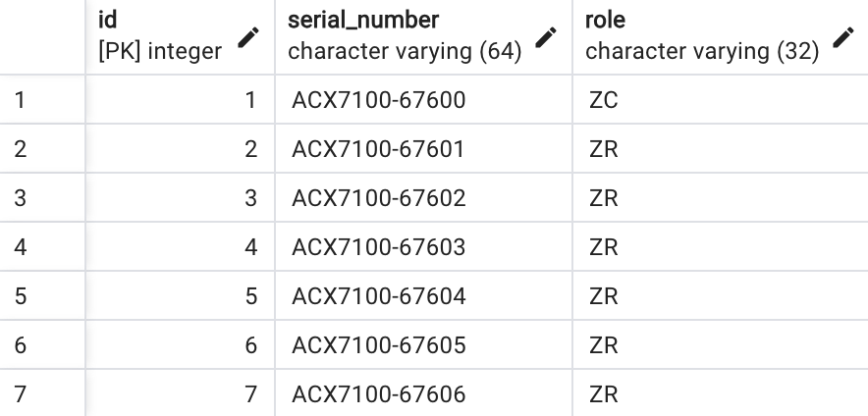Image resolution: width=868 pixels, height=416 pixels.
Task: Click the edit pencil icon in role column
Action: (x=843, y=37)
